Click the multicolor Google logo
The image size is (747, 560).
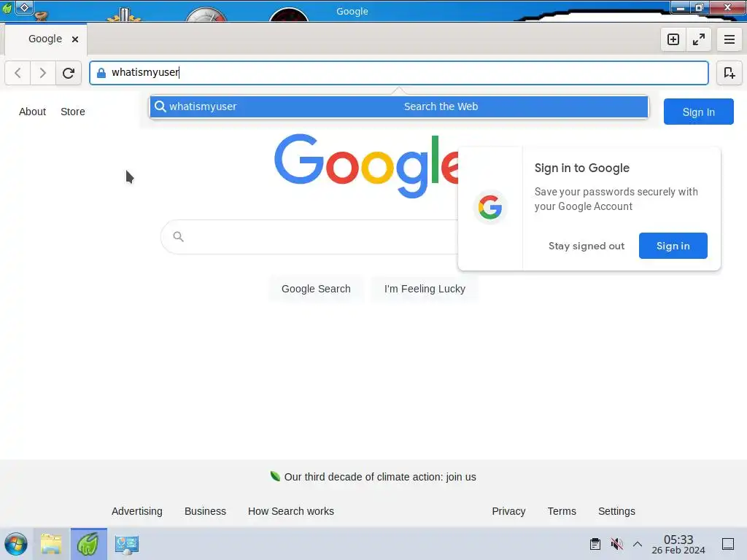366,166
